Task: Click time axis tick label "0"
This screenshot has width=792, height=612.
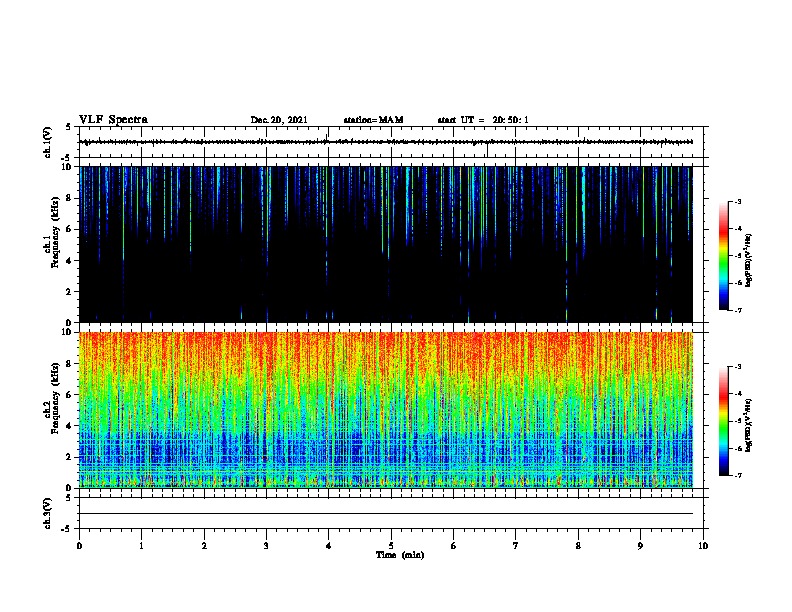Action: click(x=79, y=546)
